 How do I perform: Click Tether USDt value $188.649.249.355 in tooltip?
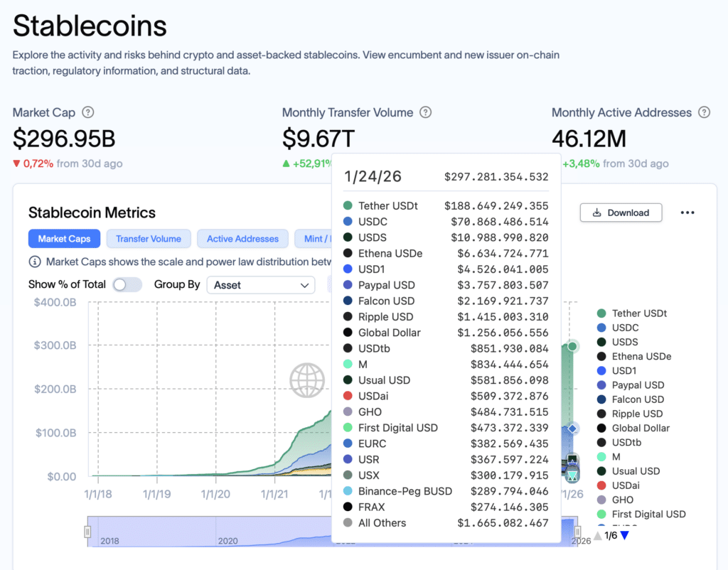point(496,205)
